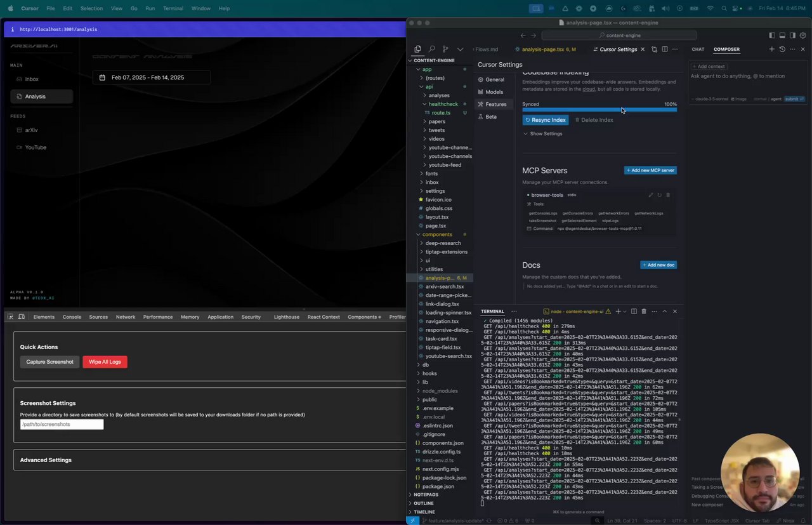812x525 pixels.
Task: Refresh the browser-tools MCP server
Action: [659, 195]
